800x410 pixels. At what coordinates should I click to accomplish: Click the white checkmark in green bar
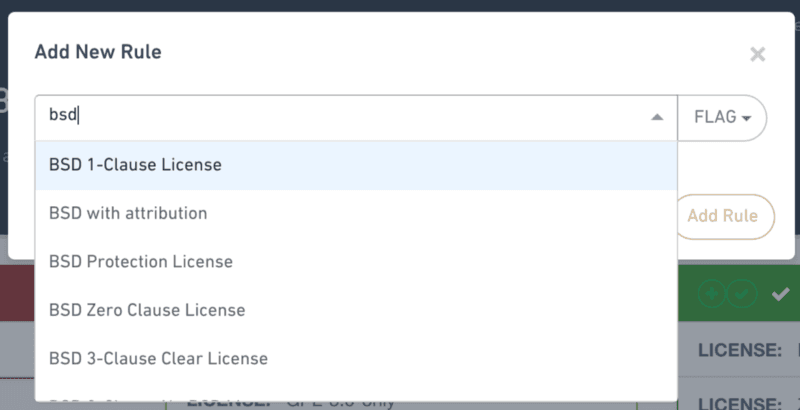click(781, 293)
